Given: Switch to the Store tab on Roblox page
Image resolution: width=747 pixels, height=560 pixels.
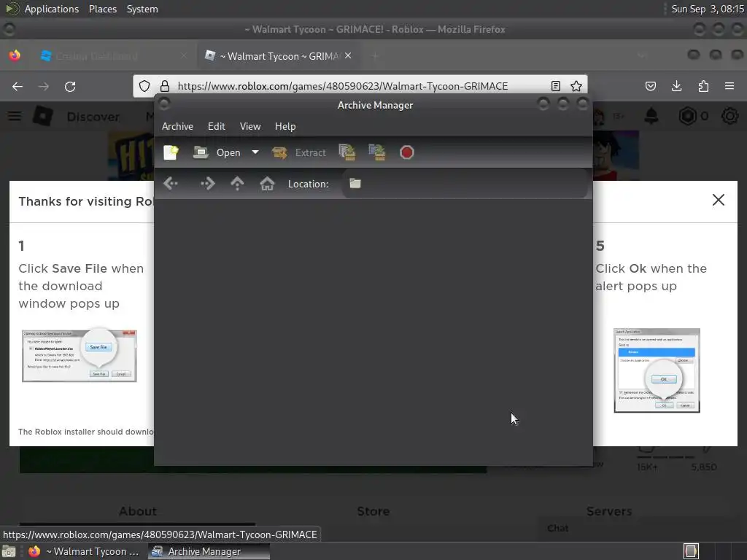Looking at the screenshot, I should coord(373,511).
